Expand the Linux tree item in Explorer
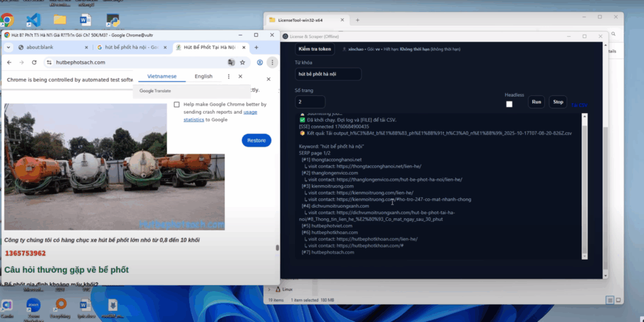 (x=269, y=289)
